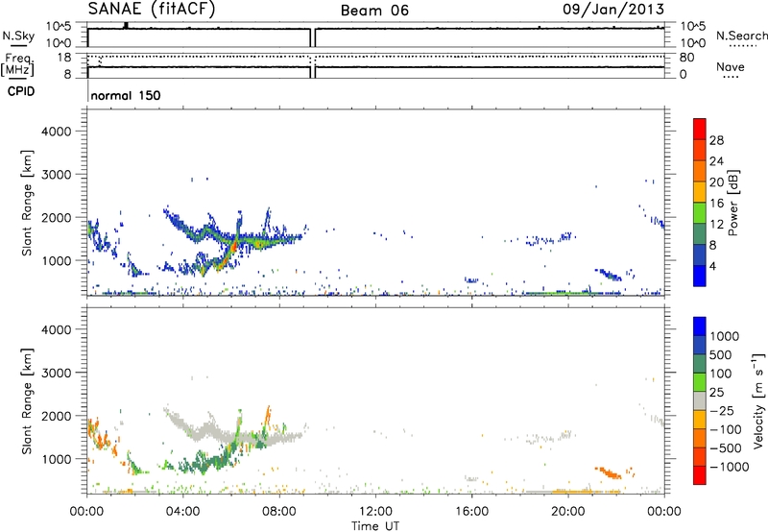Click the −1000 label on Velocity colorbar
Viewport: 768px width, 532px height.
(730, 467)
